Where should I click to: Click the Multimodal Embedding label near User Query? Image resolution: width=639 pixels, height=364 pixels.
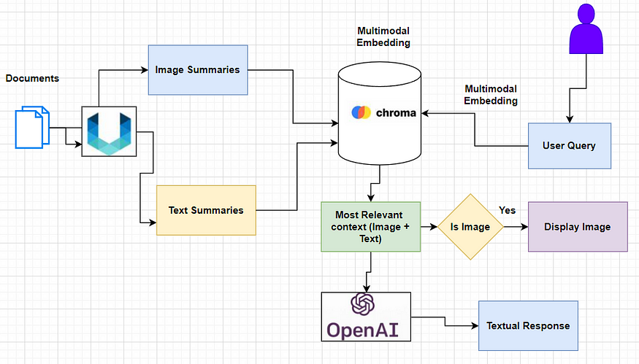click(x=491, y=95)
